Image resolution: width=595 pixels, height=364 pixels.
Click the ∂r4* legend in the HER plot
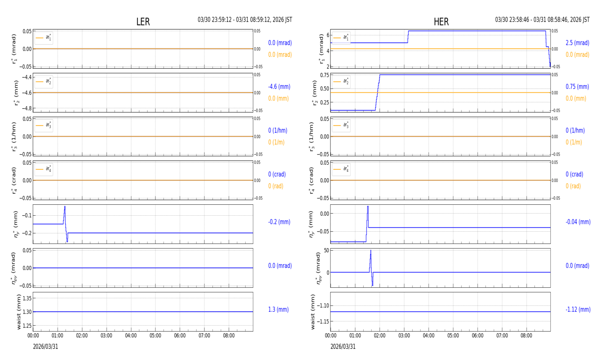pyautogui.click(x=341, y=169)
